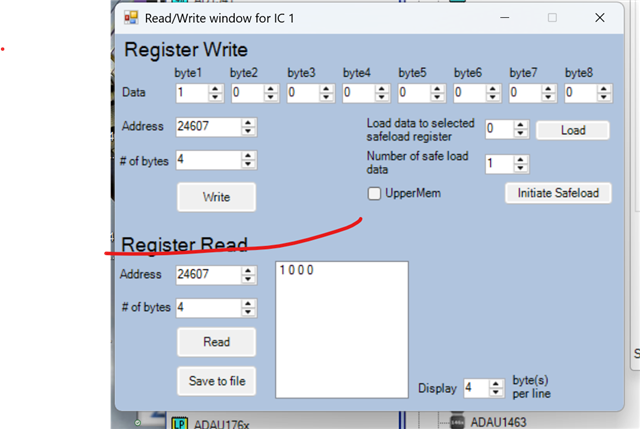Decrease selected safeload register number
The height and width of the screenshot is (429, 640).
520,133
